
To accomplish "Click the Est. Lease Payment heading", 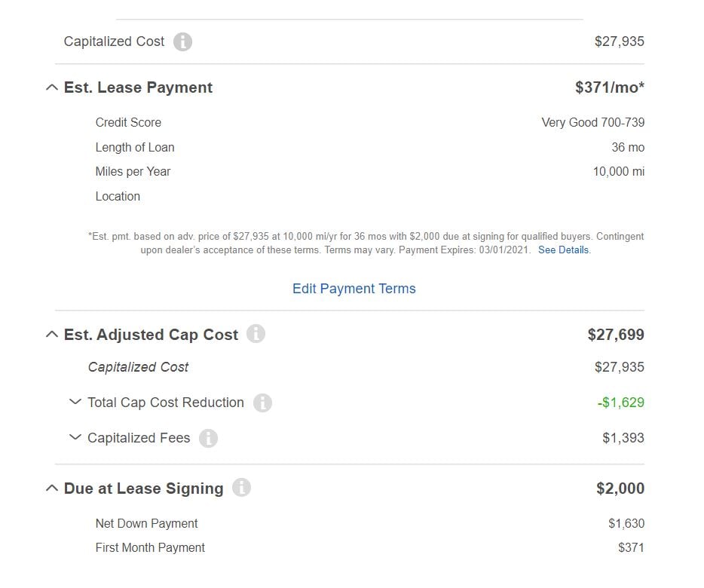I will tap(138, 87).
